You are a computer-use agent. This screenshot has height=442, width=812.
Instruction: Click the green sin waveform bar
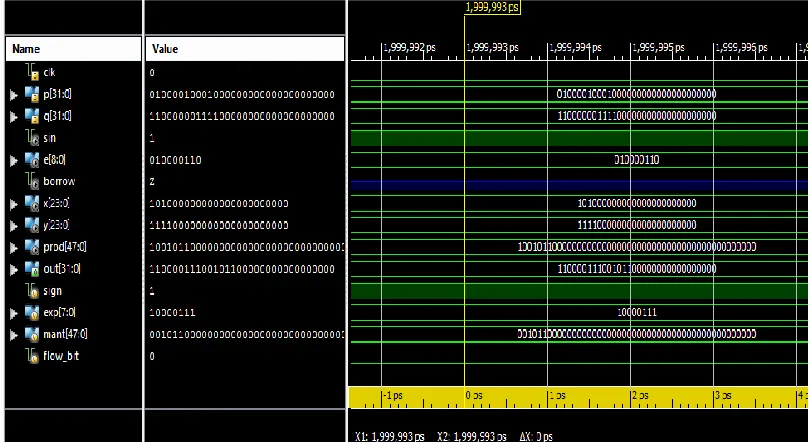579,138
